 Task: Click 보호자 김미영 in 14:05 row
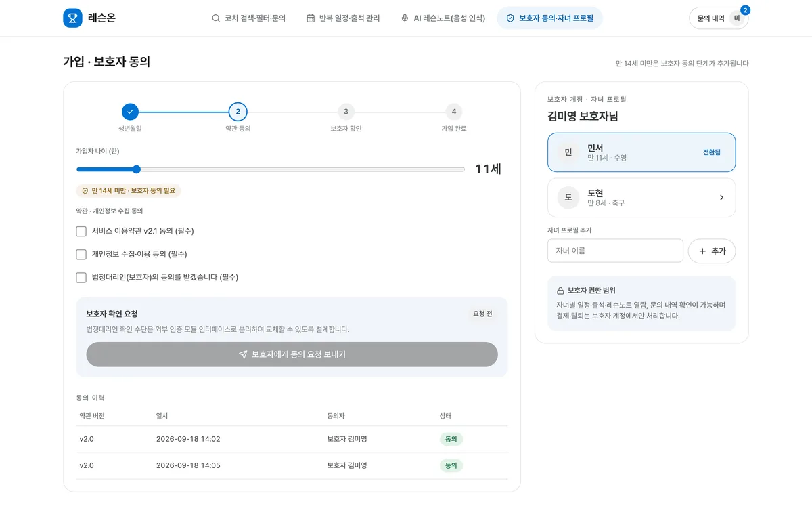point(347,465)
